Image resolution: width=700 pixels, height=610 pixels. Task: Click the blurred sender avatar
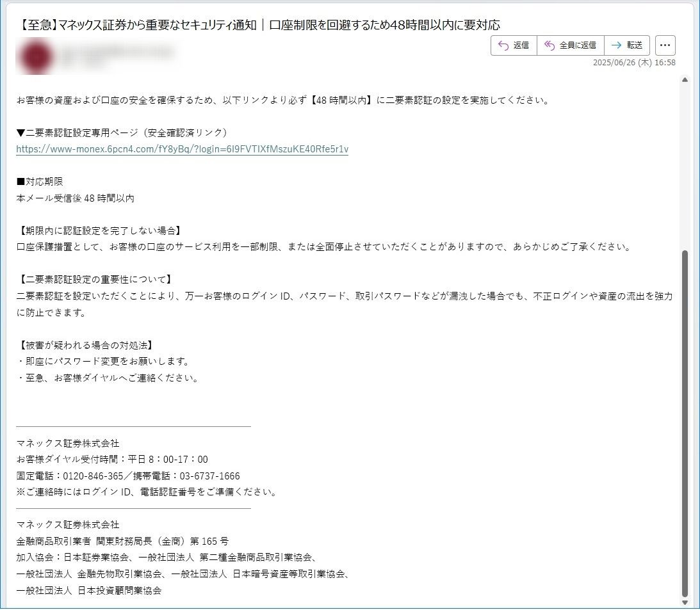[x=36, y=57]
